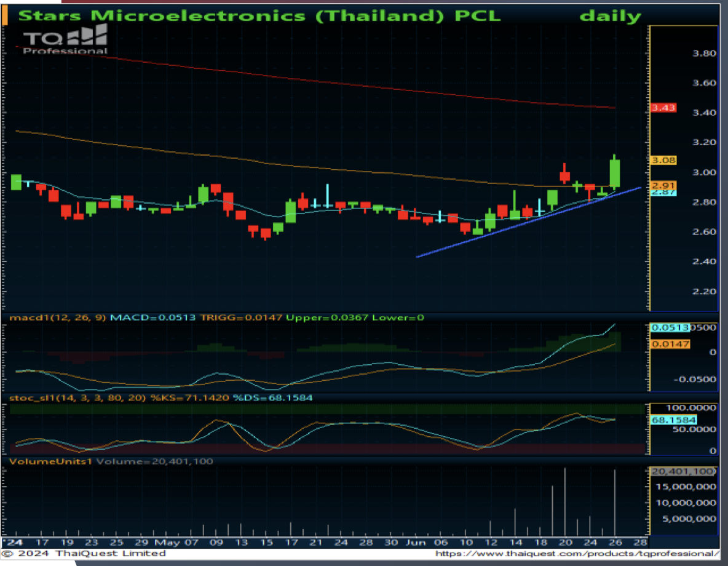Select the cyan 0.0513 MACD axis tag
728x566 pixels.
[x=670, y=328]
